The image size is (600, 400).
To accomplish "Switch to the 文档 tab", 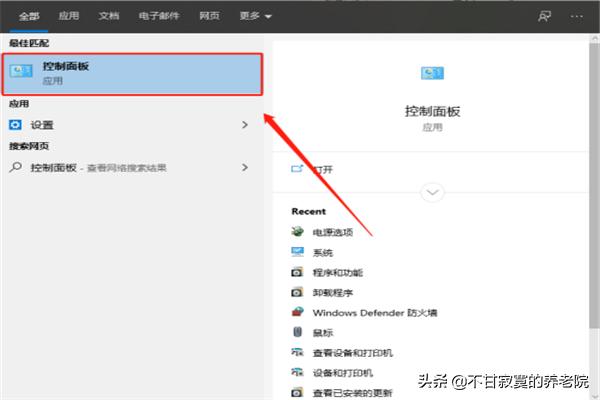I will [108, 16].
